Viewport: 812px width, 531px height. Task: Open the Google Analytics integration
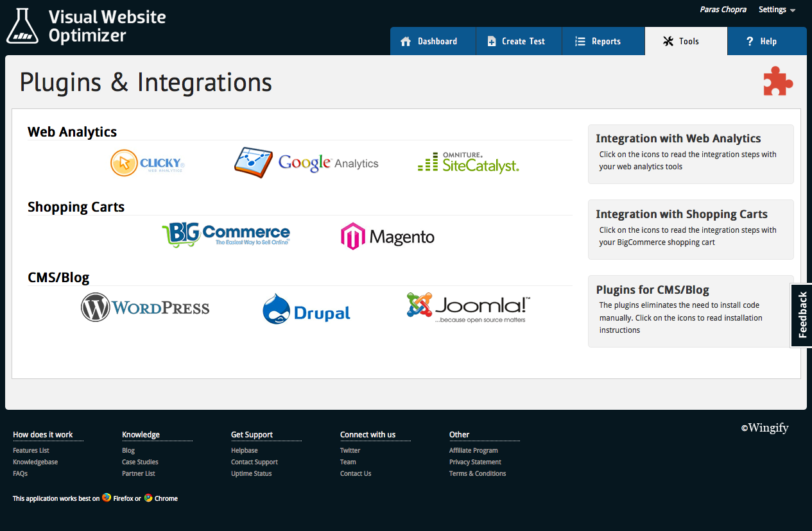pos(306,163)
